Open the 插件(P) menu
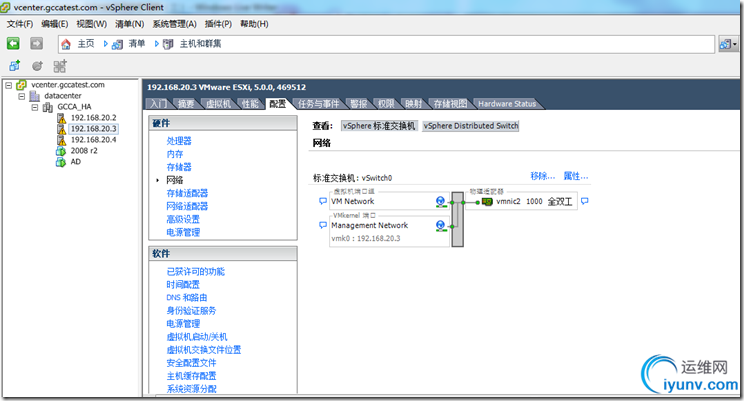 218,24
